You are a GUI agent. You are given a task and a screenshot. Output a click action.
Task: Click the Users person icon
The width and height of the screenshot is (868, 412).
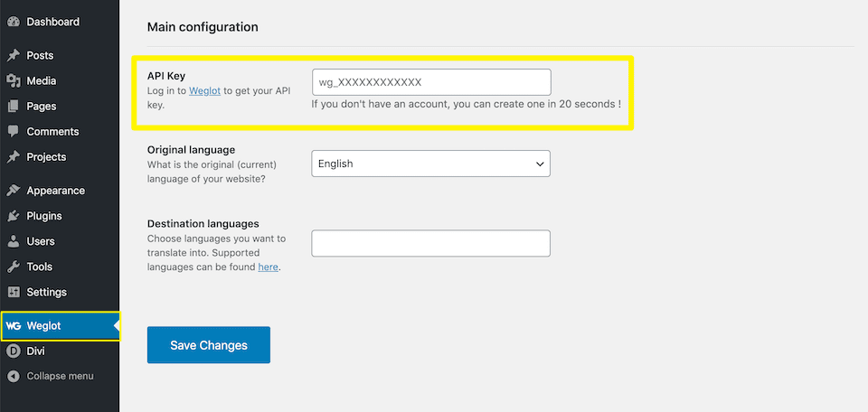[14, 241]
